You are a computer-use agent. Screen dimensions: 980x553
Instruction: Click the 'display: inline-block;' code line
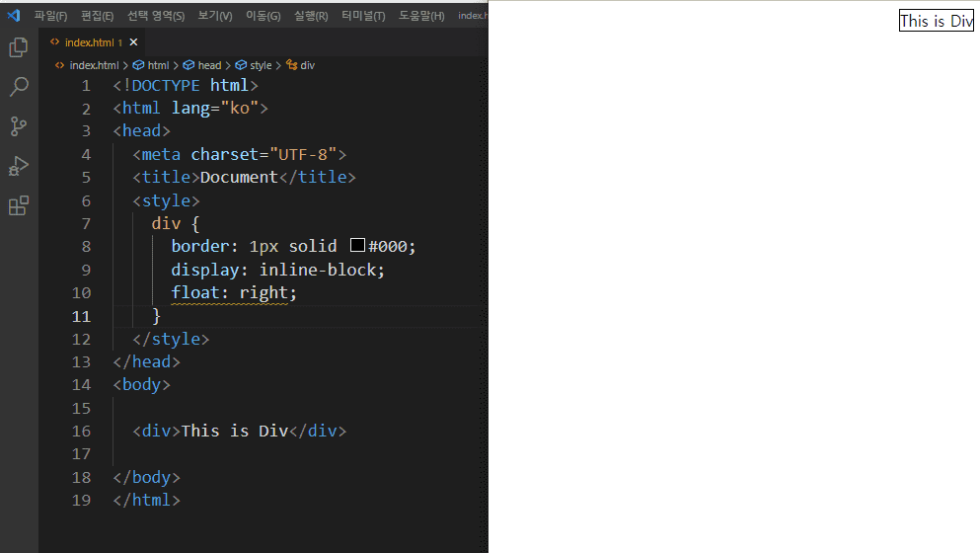278,270
